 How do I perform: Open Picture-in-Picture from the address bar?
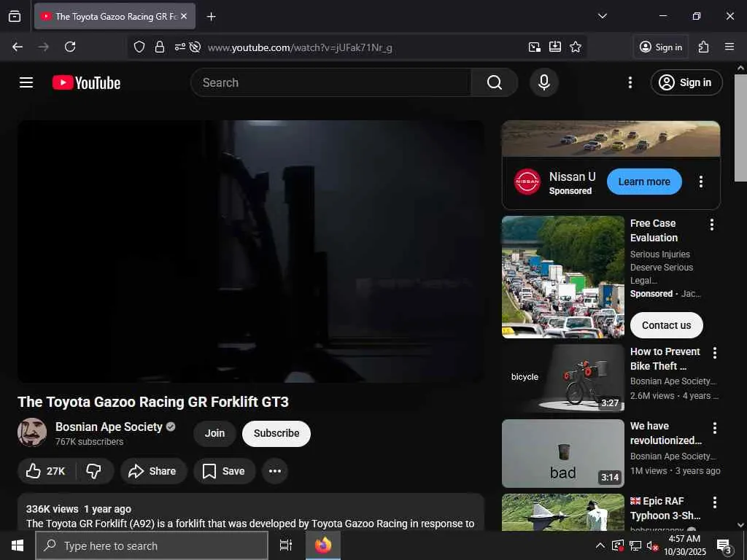click(535, 47)
